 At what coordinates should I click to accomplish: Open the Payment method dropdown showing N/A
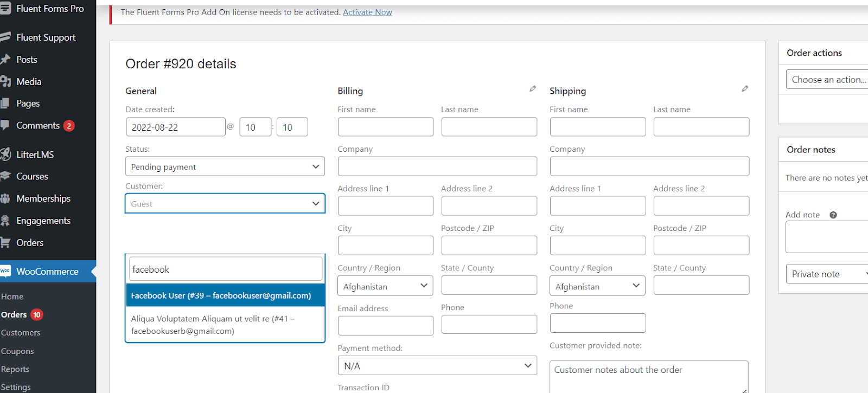(437, 365)
